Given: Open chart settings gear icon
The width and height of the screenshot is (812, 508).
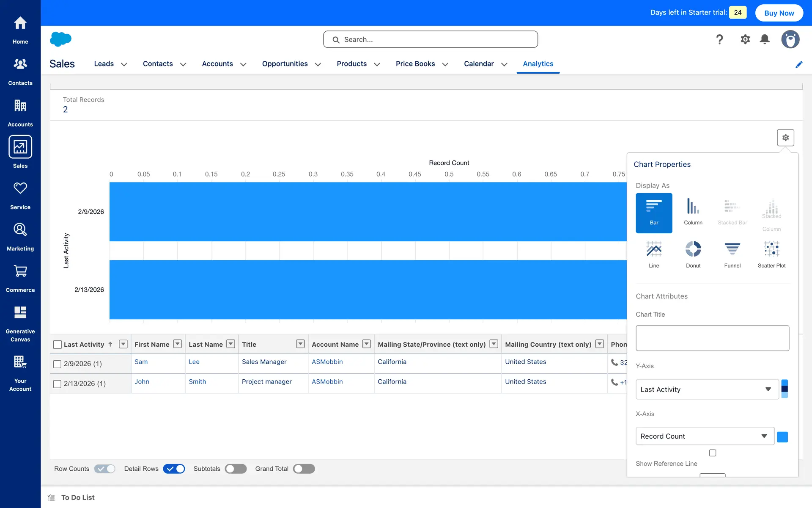Looking at the screenshot, I should 785,138.
